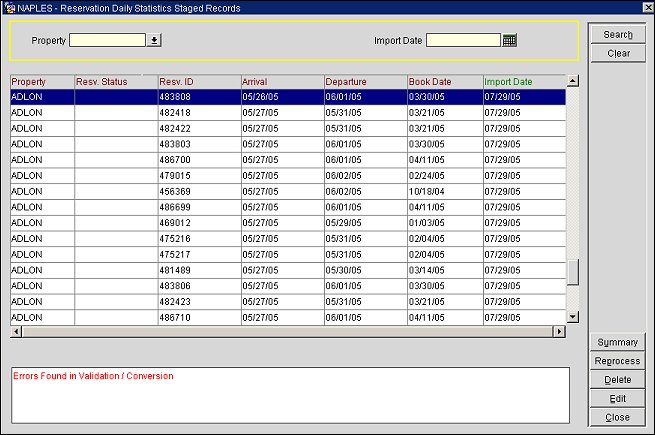655x435 pixels.
Task: Select reservation row with ID 482418
Action: pyautogui.click(x=198, y=113)
